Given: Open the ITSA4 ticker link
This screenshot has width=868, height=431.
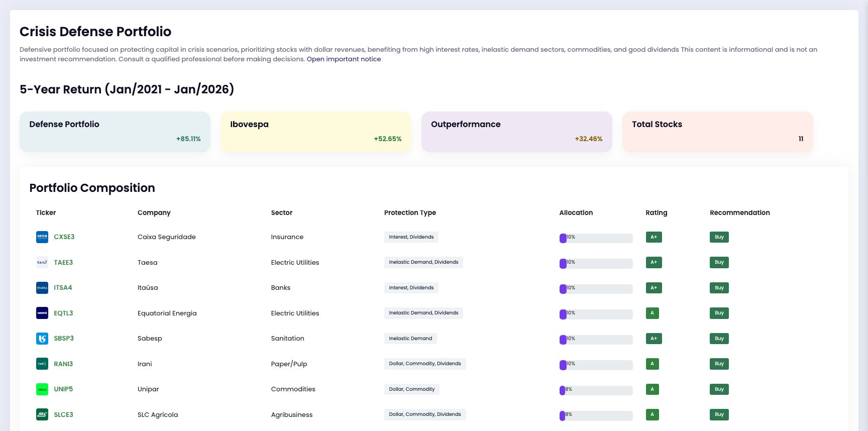Looking at the screenshot, I should [63, 288].
